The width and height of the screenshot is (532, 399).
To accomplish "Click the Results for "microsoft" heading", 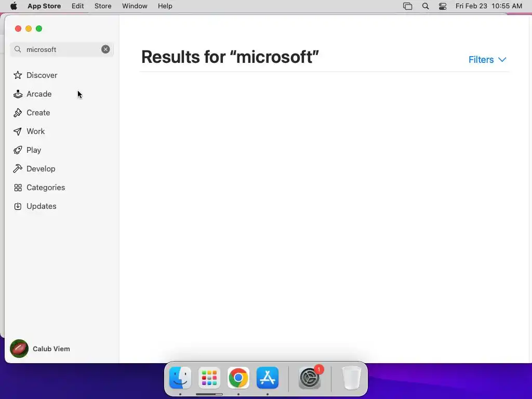I will (x=230, y=57).
